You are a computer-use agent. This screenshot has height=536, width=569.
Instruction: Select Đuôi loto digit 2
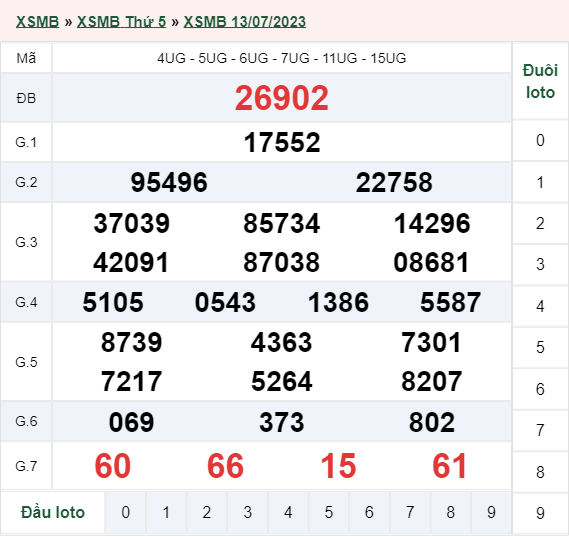[540, 223]
